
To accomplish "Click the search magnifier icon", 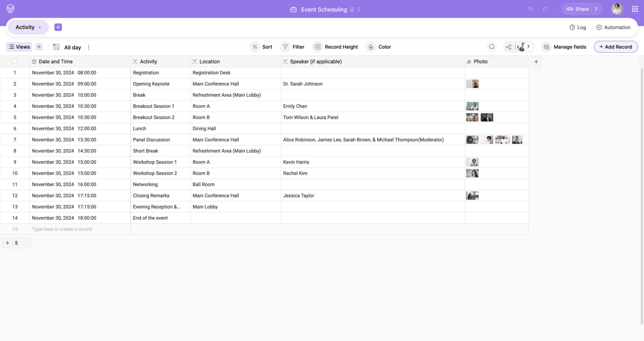I will [x=492, y=47].
